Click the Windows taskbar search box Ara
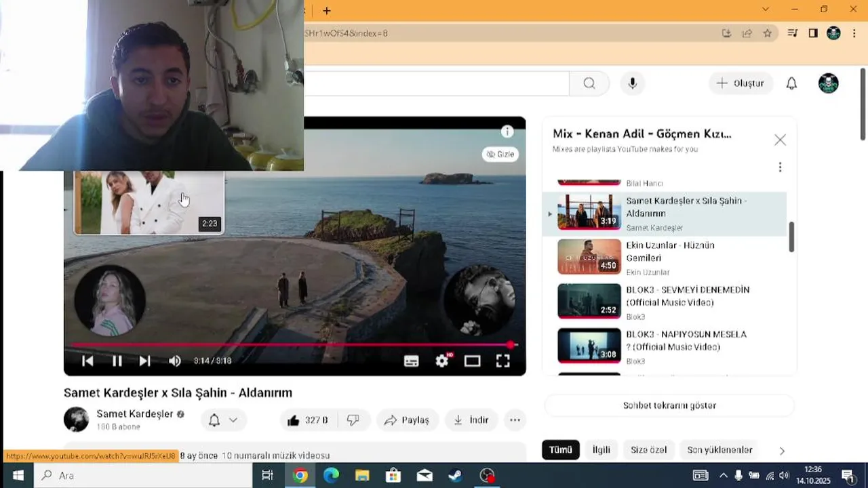Screen dimensions: 868x488 [143, 475]
